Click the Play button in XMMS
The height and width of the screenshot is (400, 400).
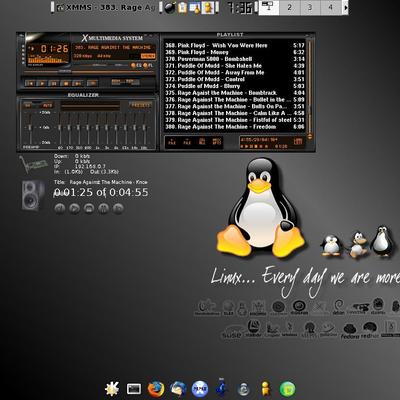(42, 83)
